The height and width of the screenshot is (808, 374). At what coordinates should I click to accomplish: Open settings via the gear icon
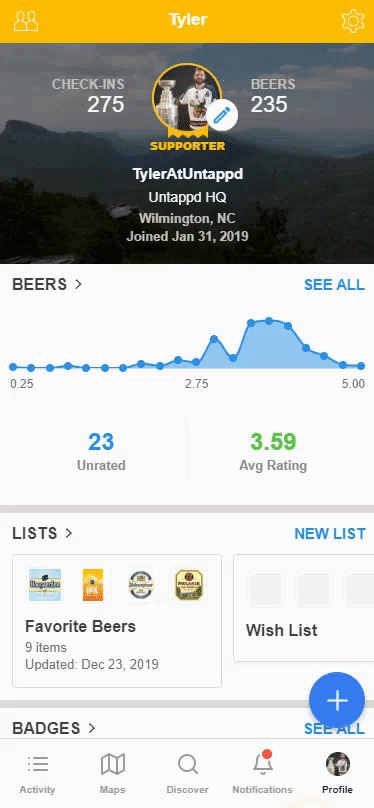(353, 21)
